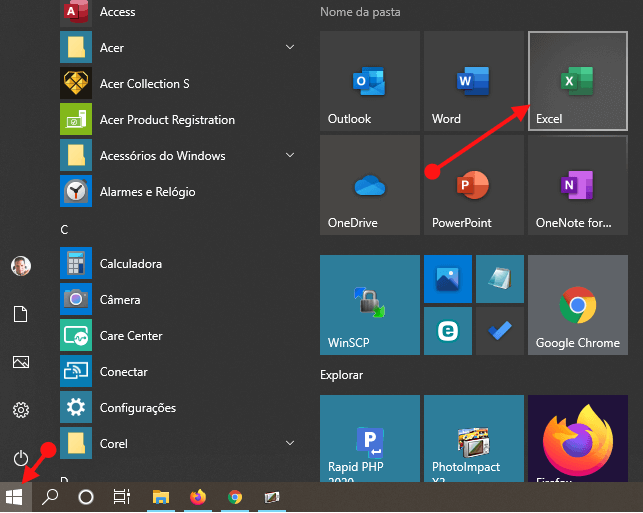Click the Nome da pasta group title
Viewport: 643px width, 513px height.
tap(360, 12)
